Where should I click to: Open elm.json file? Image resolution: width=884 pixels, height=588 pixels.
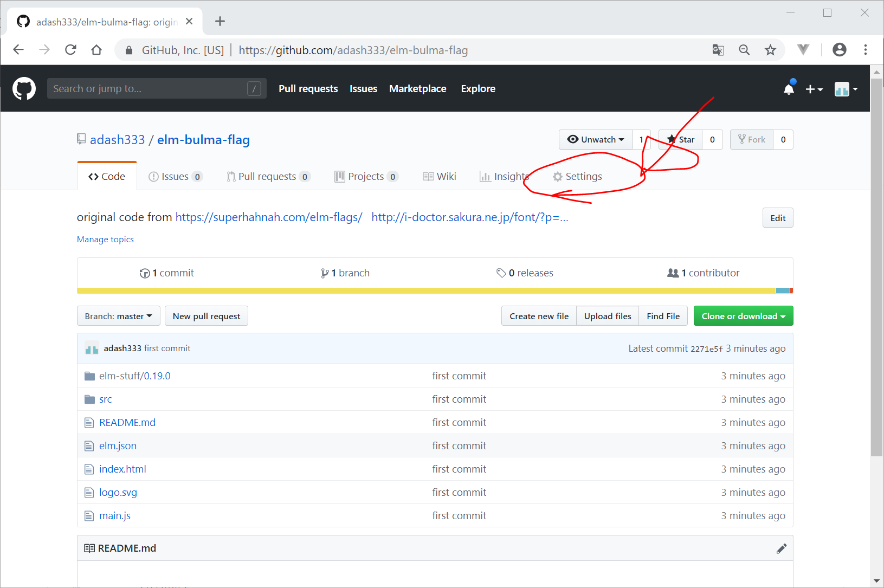118,446
